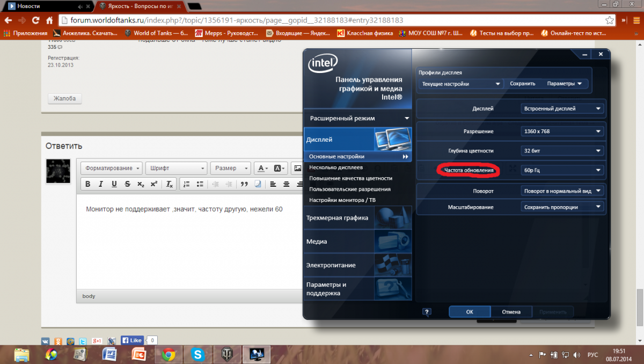
Task: Open World of Tanks taskbar icon
Action: [x=228, y=355]
